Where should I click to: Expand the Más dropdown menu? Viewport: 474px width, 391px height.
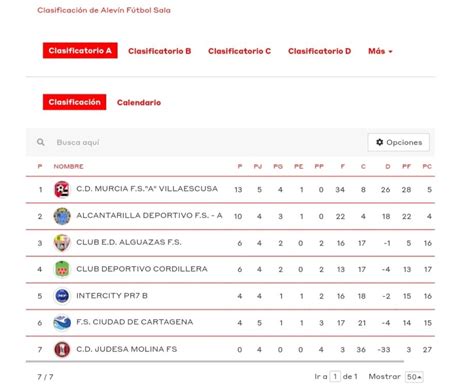[380, 51]
